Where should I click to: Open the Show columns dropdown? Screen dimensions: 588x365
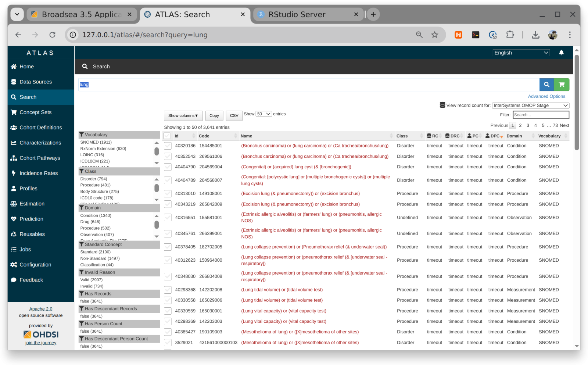[183, 116]
